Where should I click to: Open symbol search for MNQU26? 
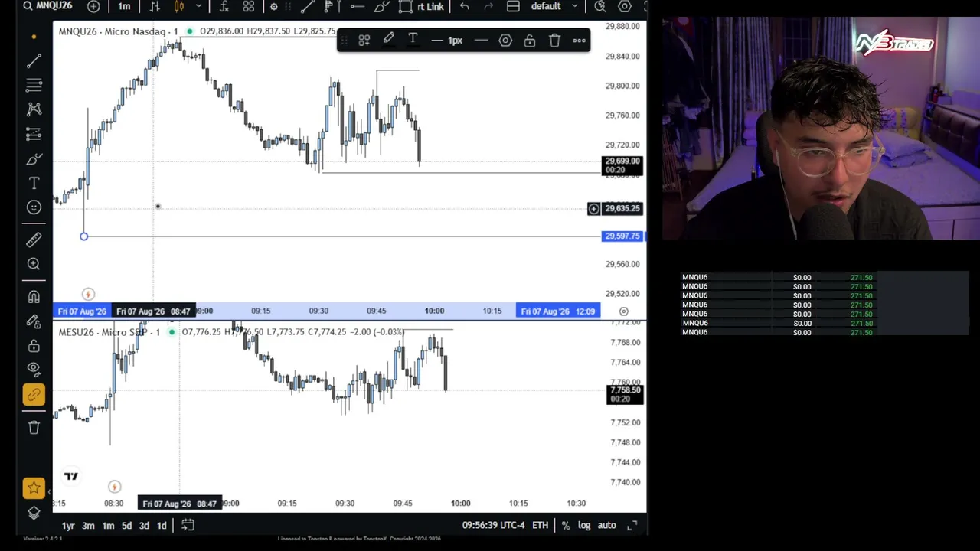pos(47,6)
